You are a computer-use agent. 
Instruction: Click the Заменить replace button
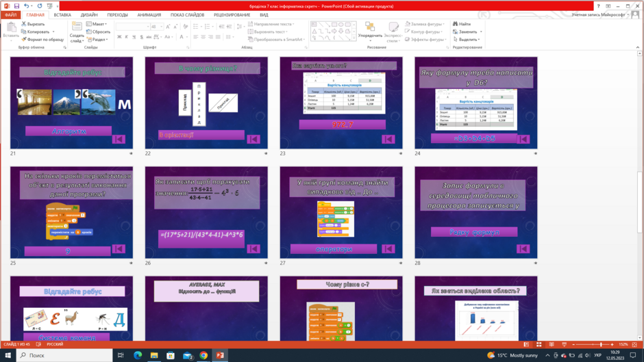(x=467, y=31)
